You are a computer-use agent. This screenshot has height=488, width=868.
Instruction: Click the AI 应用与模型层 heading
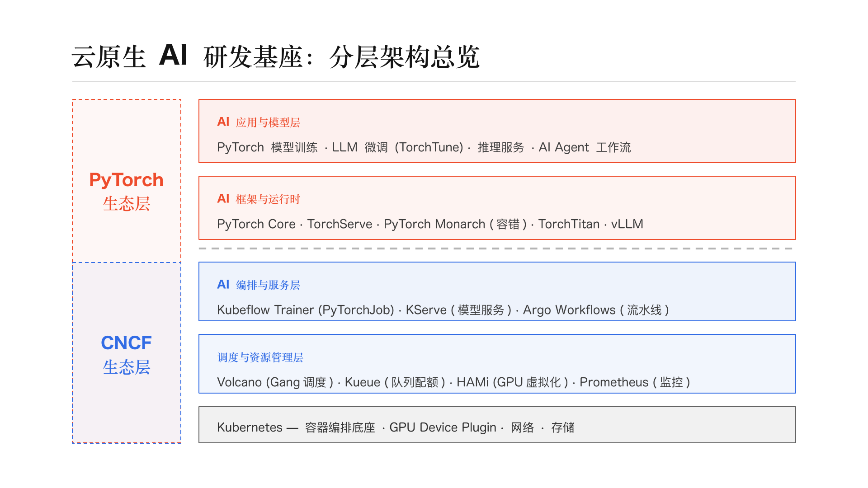pos(259,122)
